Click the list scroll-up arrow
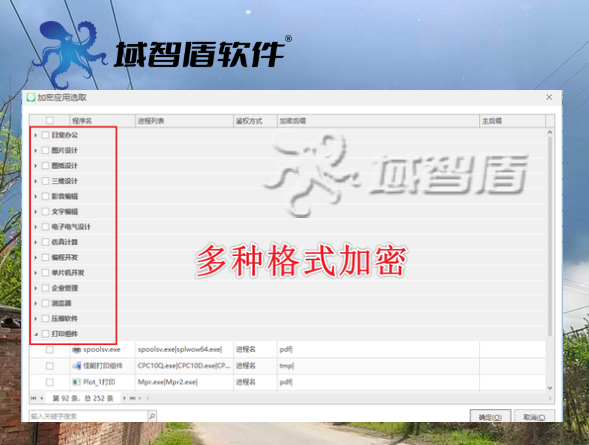This screenshot has width=589, height=445. [x=550, y=132]
